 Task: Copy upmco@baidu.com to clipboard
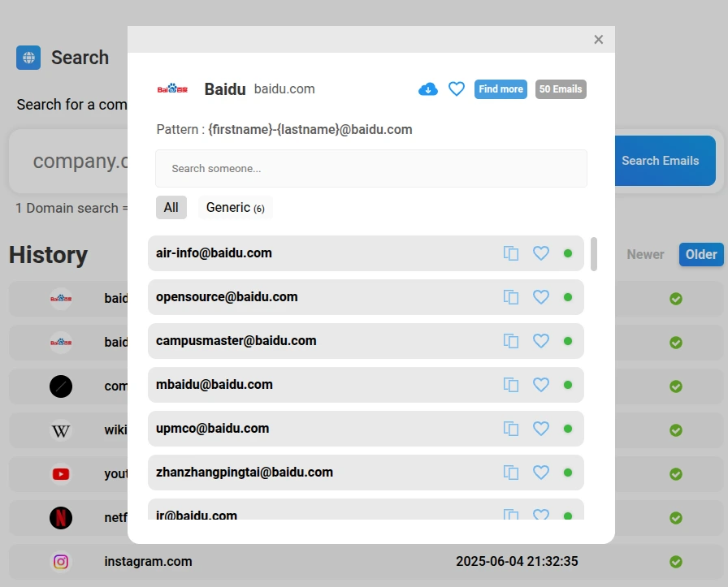pyautogui.click(x=511, y=429)
